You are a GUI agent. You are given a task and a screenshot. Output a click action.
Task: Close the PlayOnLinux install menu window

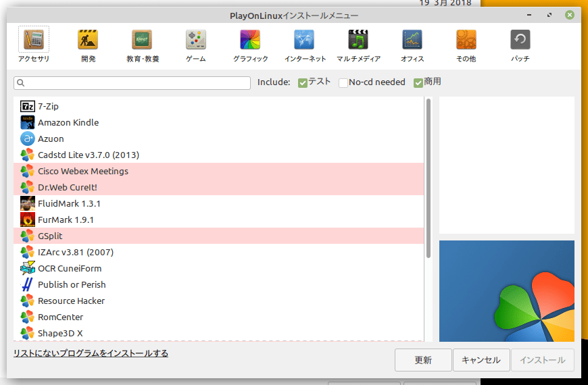point(570,15)
